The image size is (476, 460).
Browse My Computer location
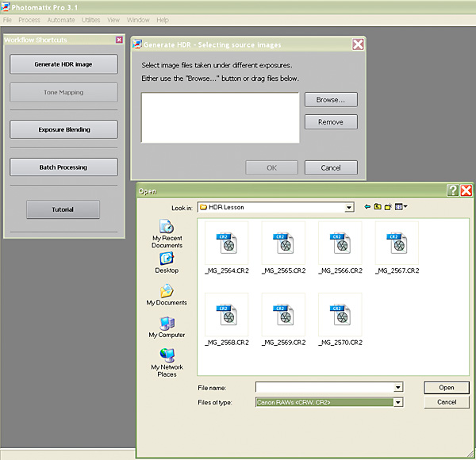(x=167, y=327)
